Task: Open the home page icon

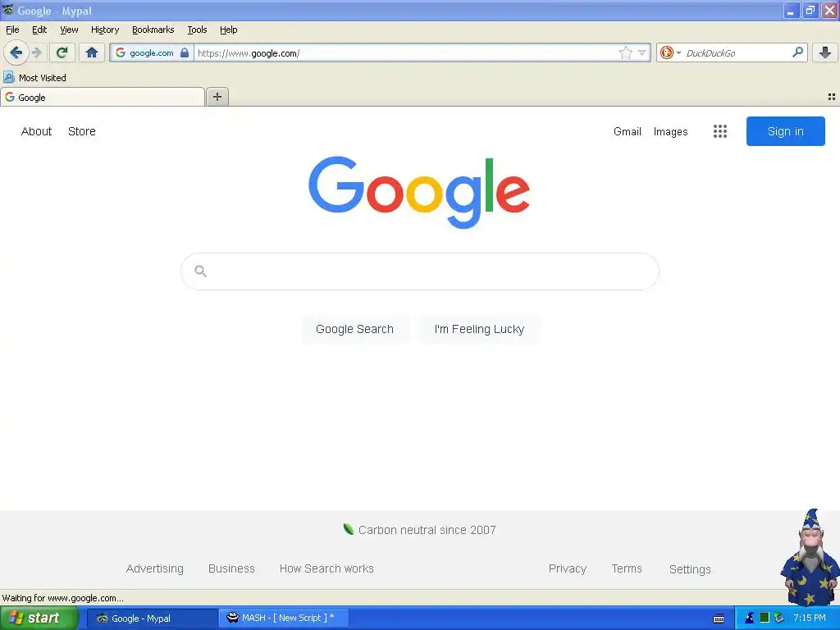Action: 92,52
